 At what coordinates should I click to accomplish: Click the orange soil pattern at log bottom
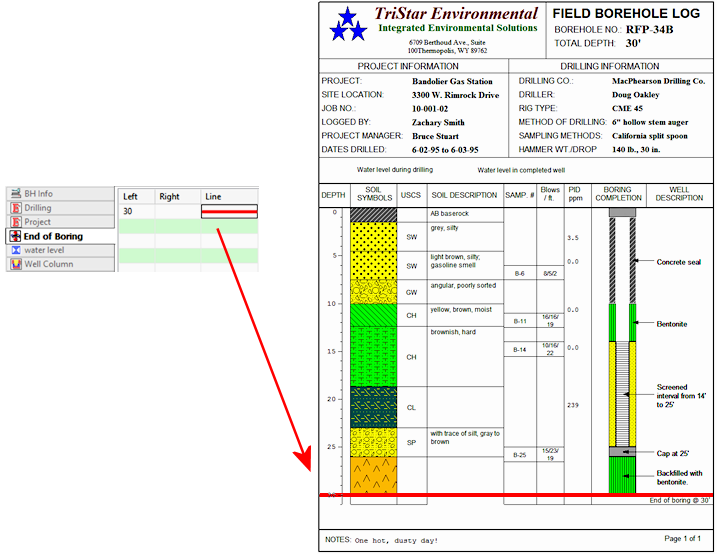[374, 475]
